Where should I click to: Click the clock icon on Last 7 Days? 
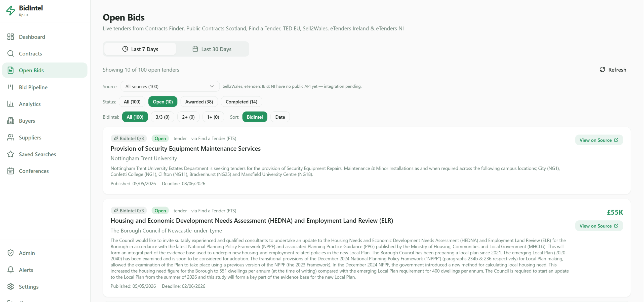[x=125, y=49]
